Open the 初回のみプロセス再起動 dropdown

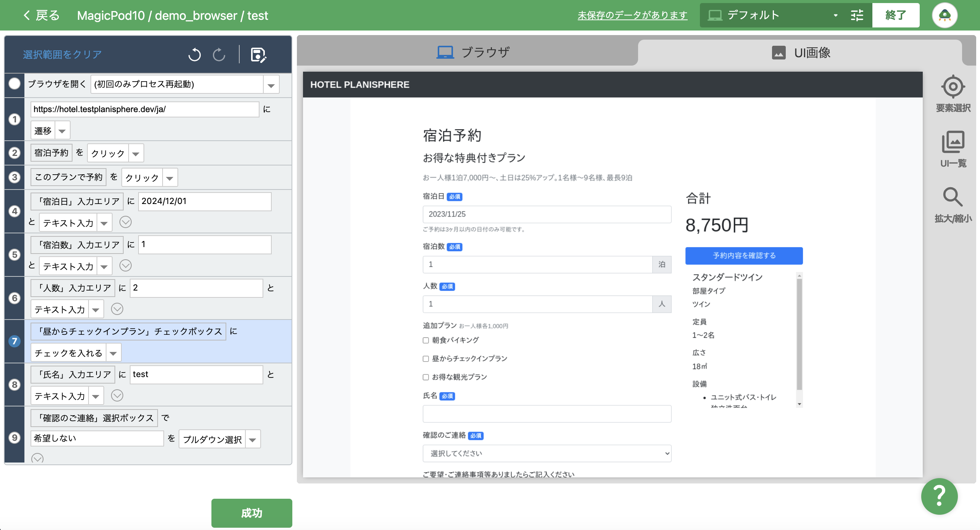tap(271, 84)
